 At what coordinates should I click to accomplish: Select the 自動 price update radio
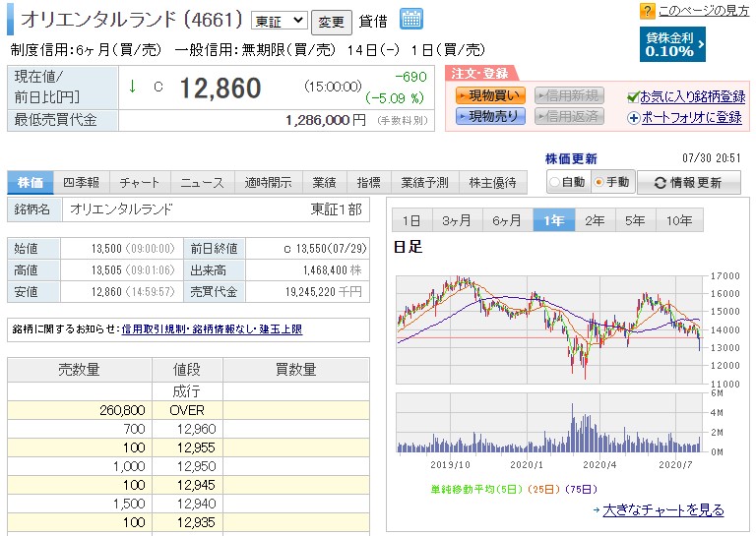(x=555, y=182)
